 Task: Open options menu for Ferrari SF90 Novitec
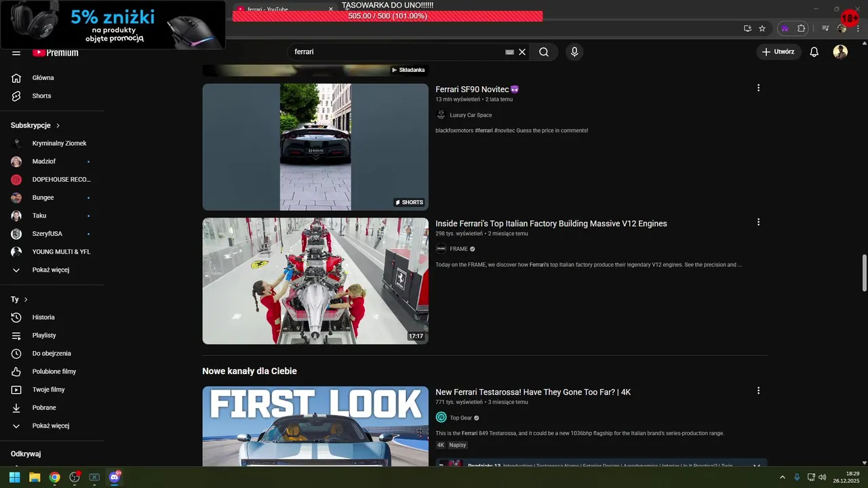(x=758, y=88)
